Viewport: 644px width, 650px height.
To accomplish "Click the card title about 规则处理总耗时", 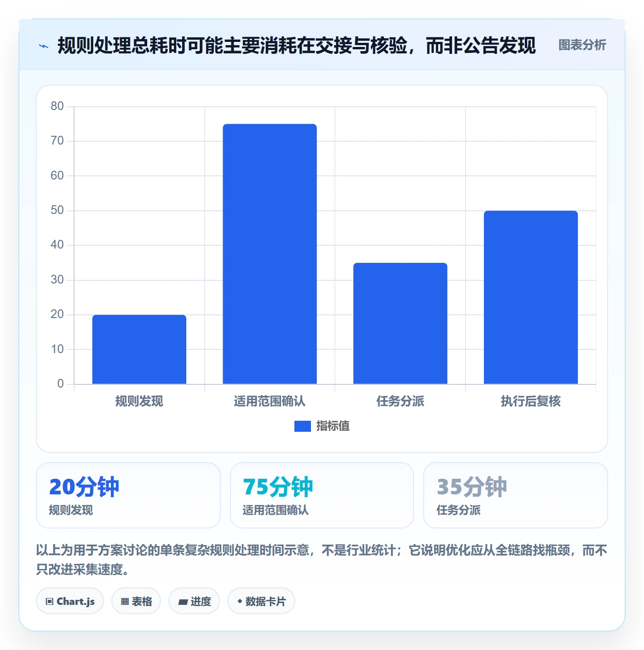I will pyautogui.click(x=297, y=46).
